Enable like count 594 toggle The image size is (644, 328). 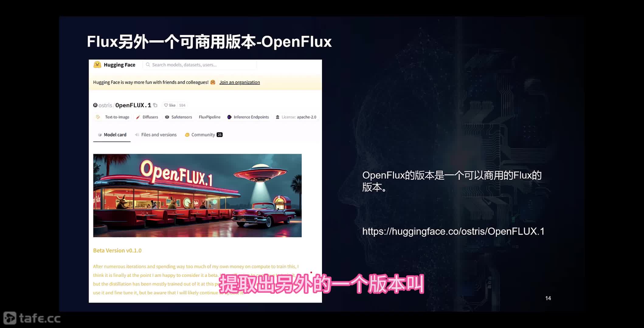tap(182, 105)
